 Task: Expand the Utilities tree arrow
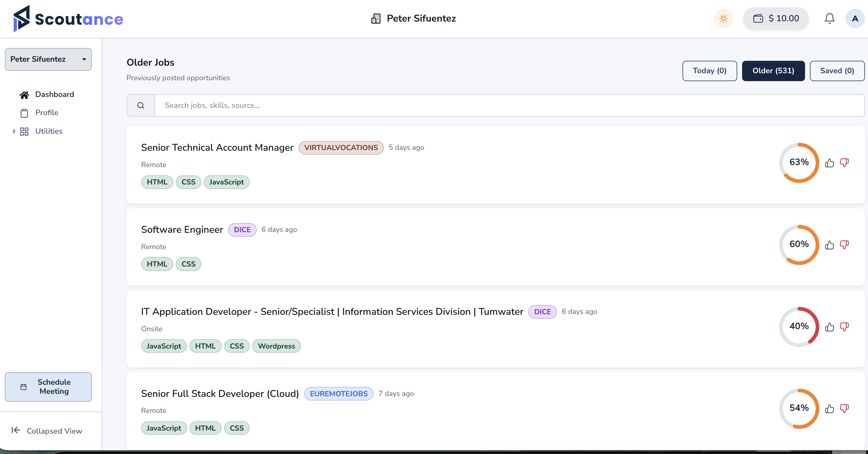14,131
